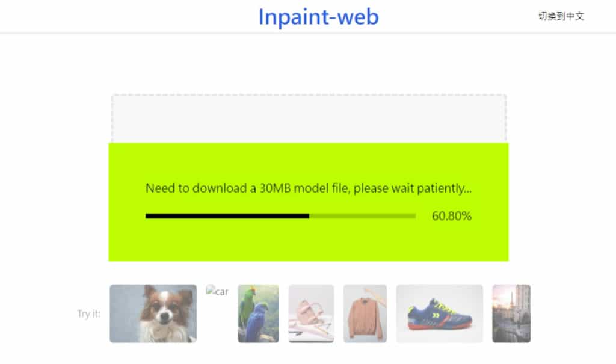Choose the pink handbag sample image
Screen dimensions: 616x364
point(311,313)
